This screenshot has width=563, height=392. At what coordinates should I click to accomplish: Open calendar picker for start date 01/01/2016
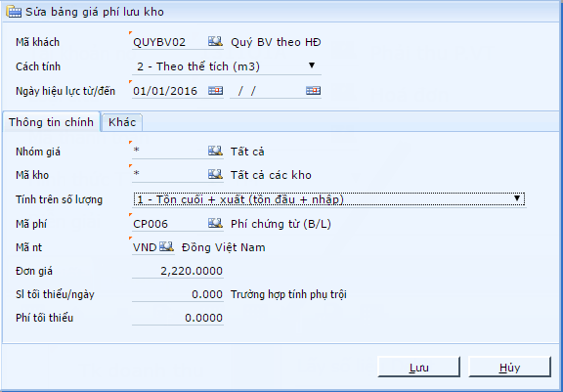point(215,91)
